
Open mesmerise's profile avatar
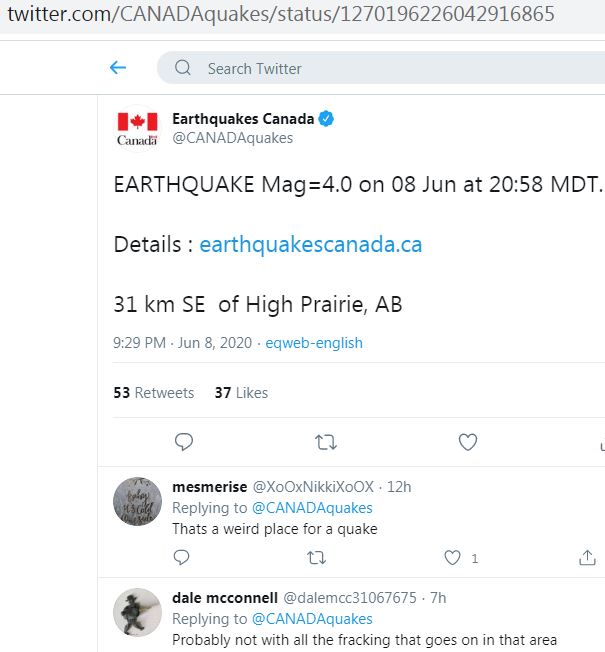pyautogui.click(x=138, y=502)
